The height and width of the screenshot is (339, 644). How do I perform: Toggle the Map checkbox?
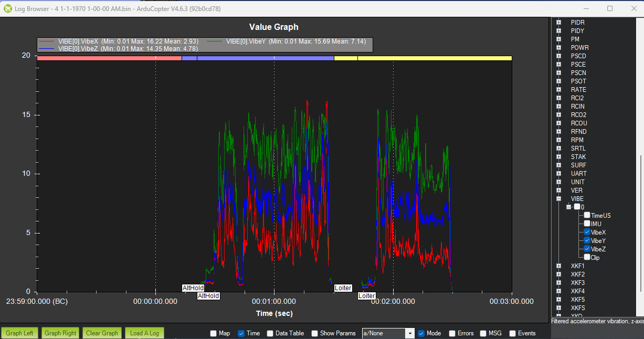click(x=213, y=333)
